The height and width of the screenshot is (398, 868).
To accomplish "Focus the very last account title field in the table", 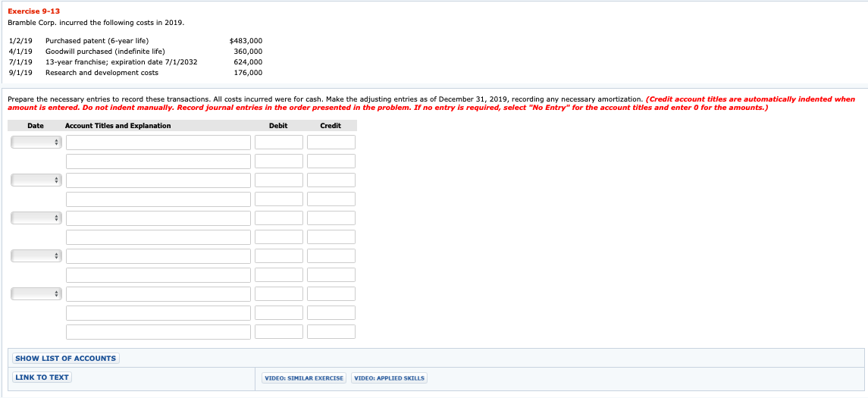I will [x=158, y=331].
